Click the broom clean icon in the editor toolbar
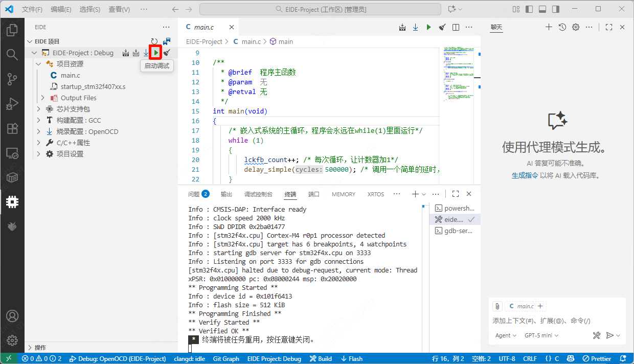The height and width of the screenshot is (364, 634). 442,27
